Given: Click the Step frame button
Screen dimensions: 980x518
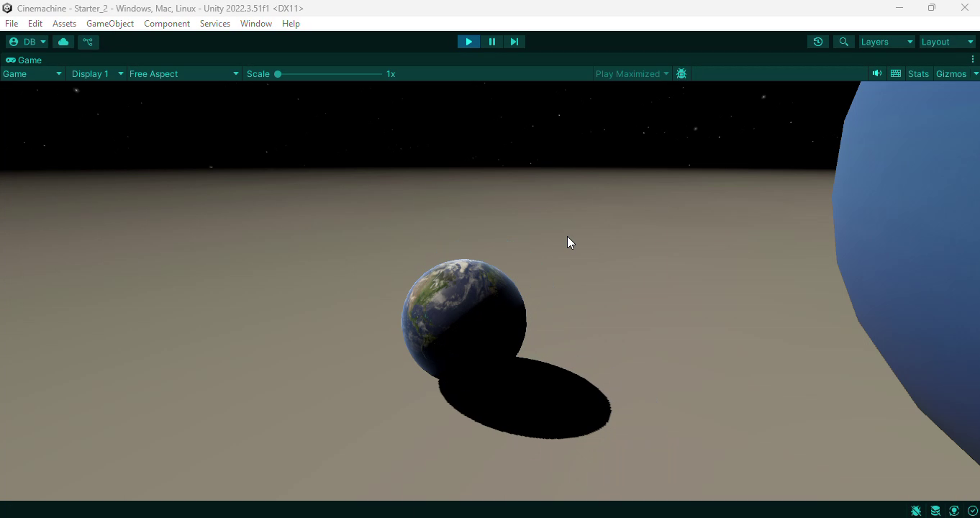Looking at the screenshot, I should [514, 42].
